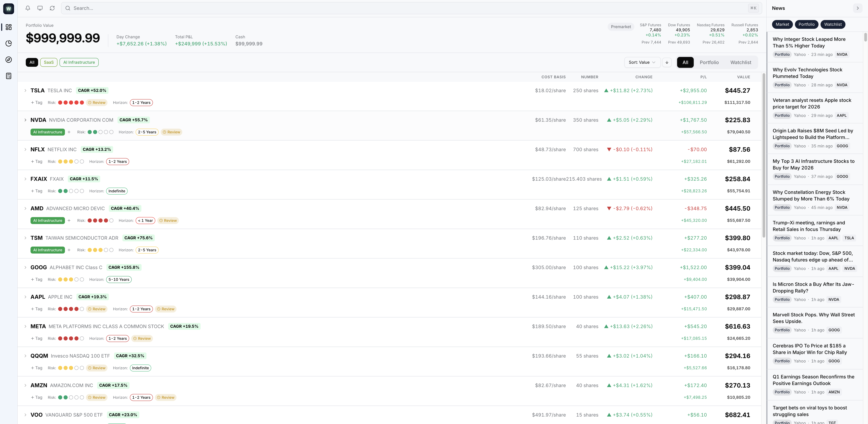Screen dimensions: 868x424
Task: Toggle the Watchlist news filter pill
Action: 833,24
